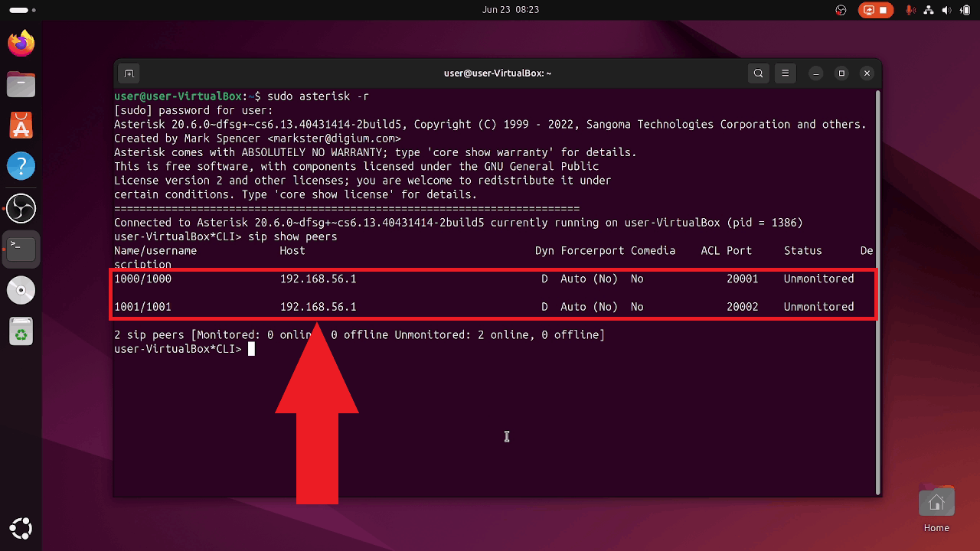Screen dimensions: 980x551
Task: Click the ACL column header
Action: pos(710,251)
